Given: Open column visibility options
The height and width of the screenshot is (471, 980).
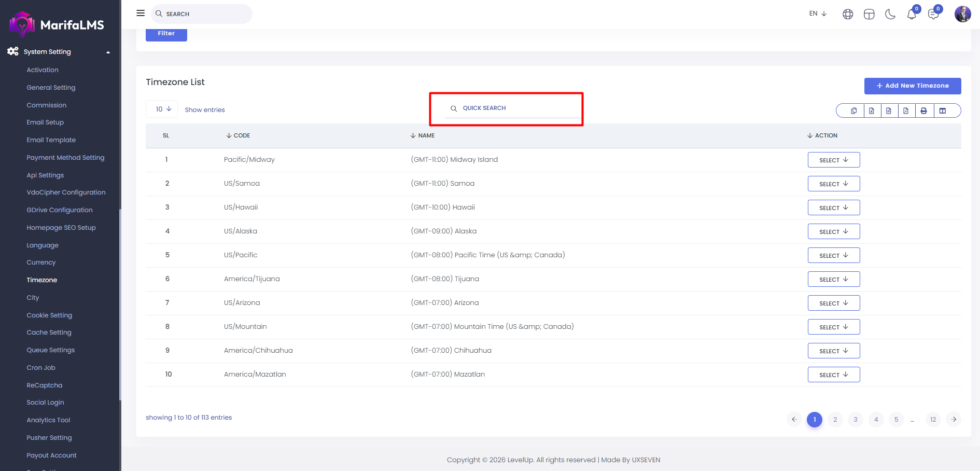Looking at the screenshot, I should [x=943, y=110].
